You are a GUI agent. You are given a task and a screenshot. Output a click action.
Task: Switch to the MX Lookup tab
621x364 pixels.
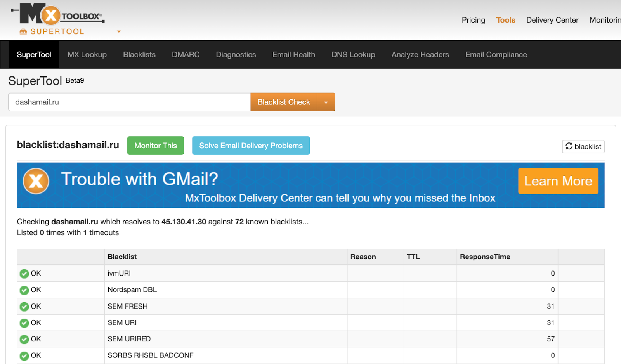[x=87, y=55]
